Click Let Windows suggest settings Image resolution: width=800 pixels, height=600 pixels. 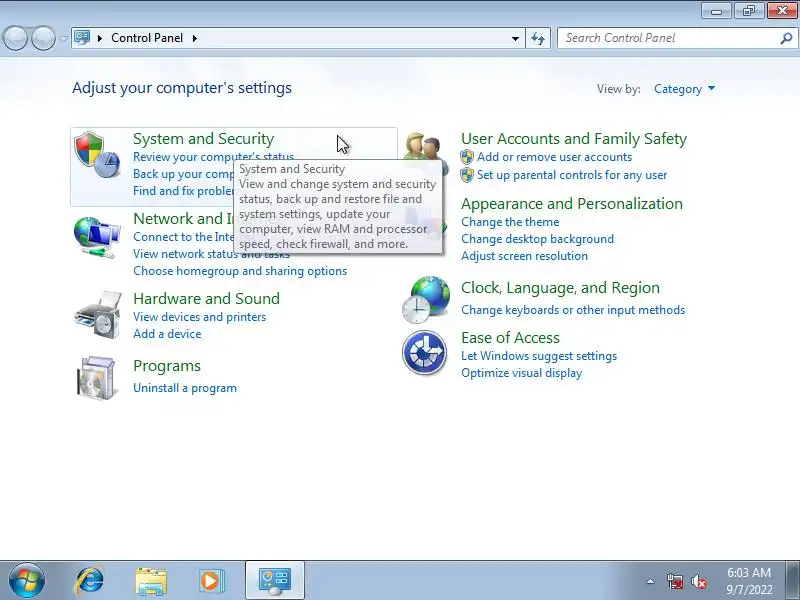(539, 356)
